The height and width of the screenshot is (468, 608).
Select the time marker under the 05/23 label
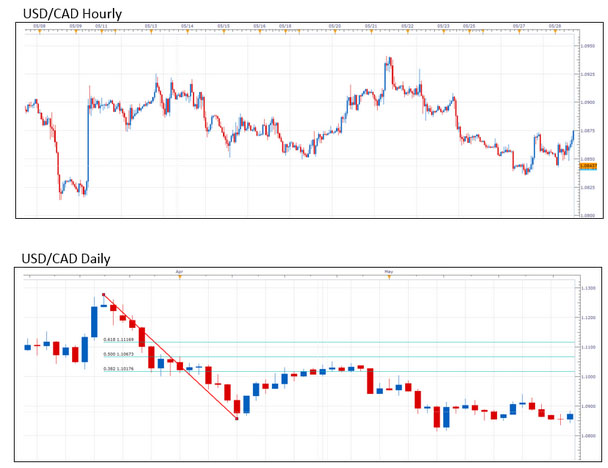point(443,31)
